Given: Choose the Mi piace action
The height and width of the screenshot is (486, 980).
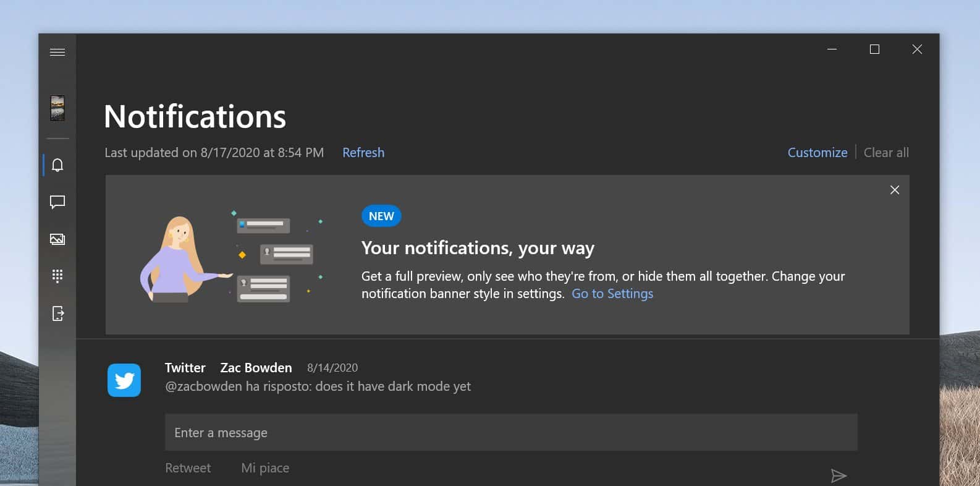Looking at the screenshot, I should click(x=265, y=468).
